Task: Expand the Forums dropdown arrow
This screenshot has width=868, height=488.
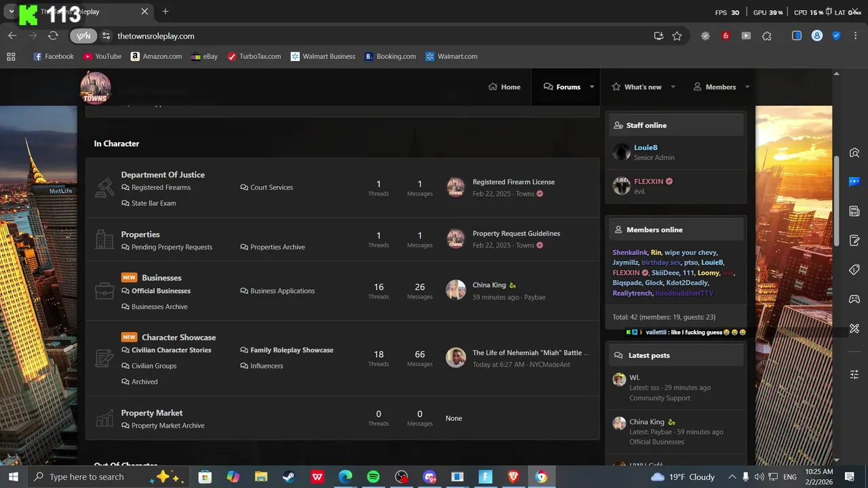Action: tap(591, 87)
